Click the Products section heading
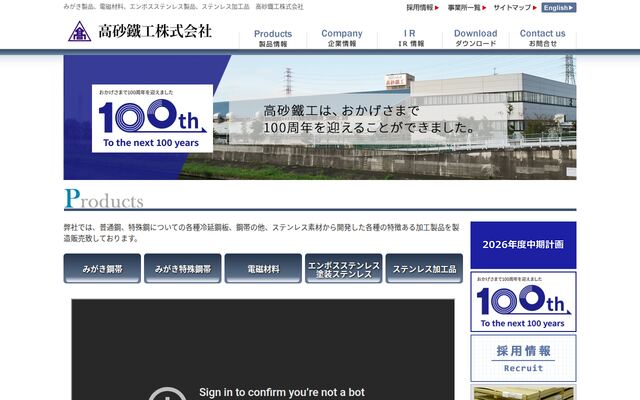The image size is (640, 400). click(104, 199)
